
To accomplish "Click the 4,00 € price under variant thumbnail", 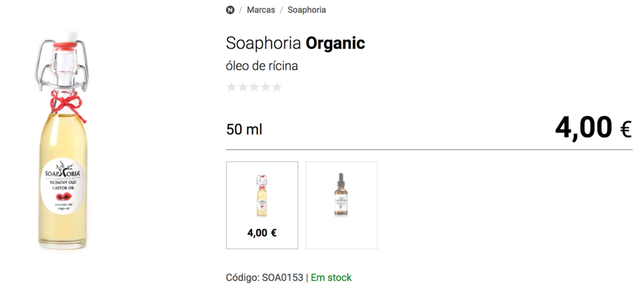I will click(262, 233).
